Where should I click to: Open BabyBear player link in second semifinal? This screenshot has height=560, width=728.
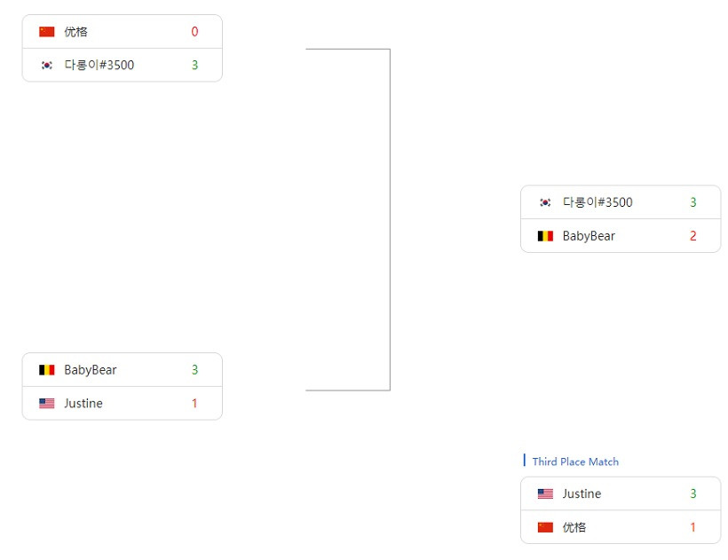[90, 370]
